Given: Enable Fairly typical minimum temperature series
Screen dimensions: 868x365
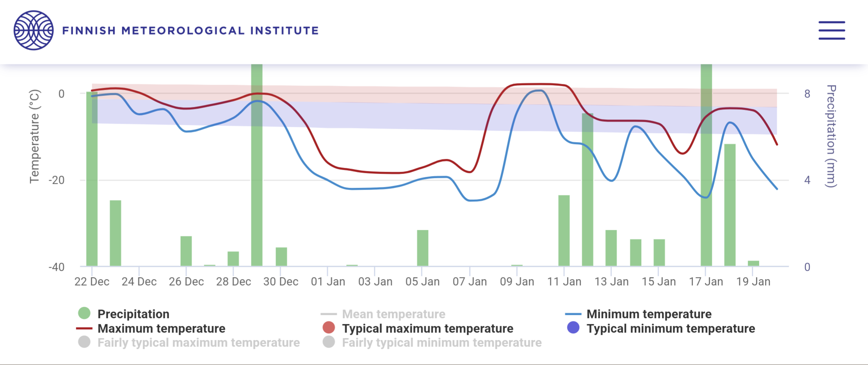Looking at the screenshot, I should 441,342.
